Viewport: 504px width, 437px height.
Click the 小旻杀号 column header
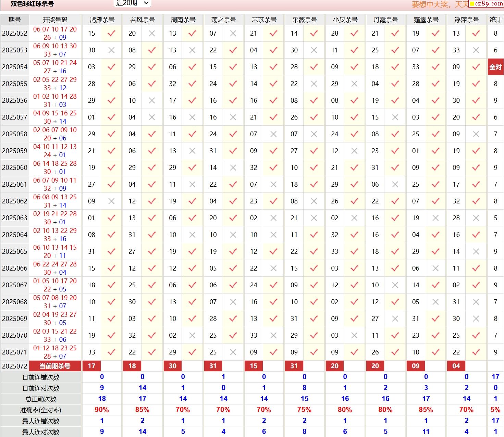[x=345, y=20]
